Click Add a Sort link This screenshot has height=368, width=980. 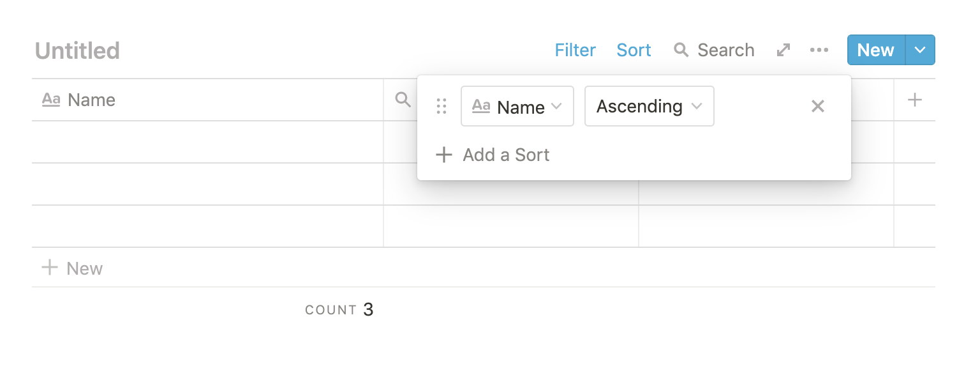(x=506, y=155)
